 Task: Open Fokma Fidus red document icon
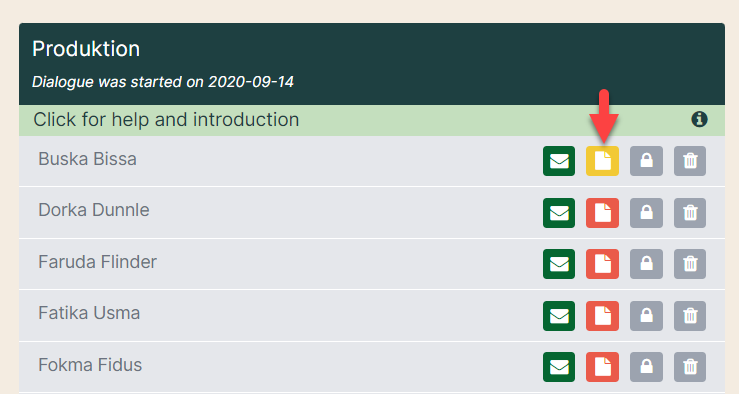click(x=602, y=367)
